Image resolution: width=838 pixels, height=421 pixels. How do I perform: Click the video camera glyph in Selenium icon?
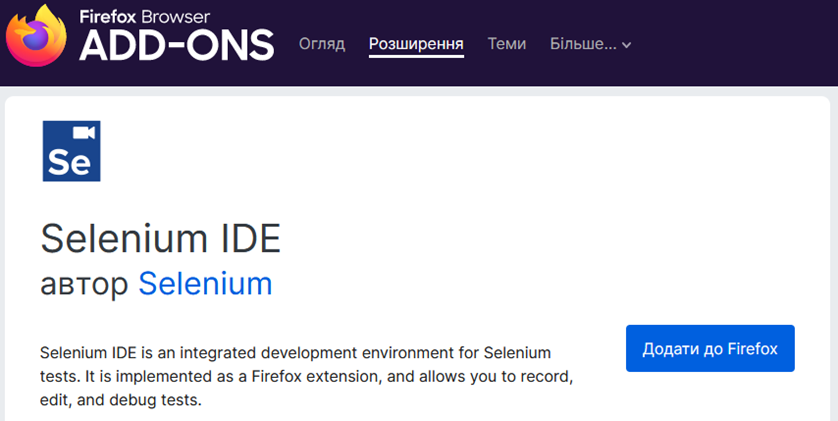click(84, 132)
